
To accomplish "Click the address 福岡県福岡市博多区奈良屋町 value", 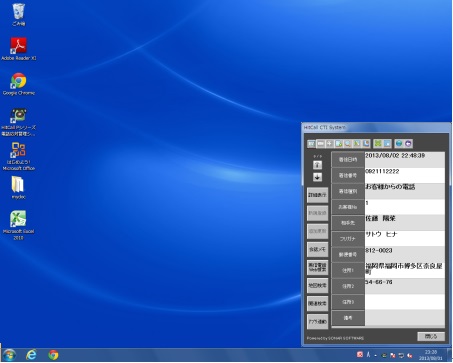I will click(404, 269).
